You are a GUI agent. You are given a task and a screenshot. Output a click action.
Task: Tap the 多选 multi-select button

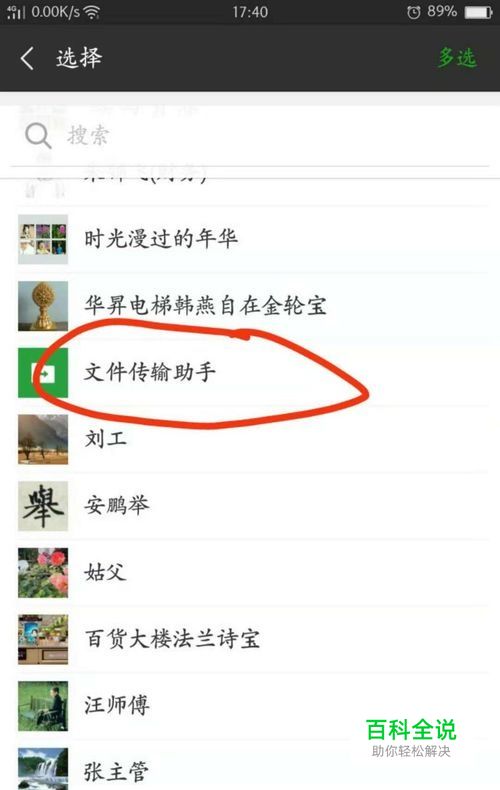click(x=457, y=57)
